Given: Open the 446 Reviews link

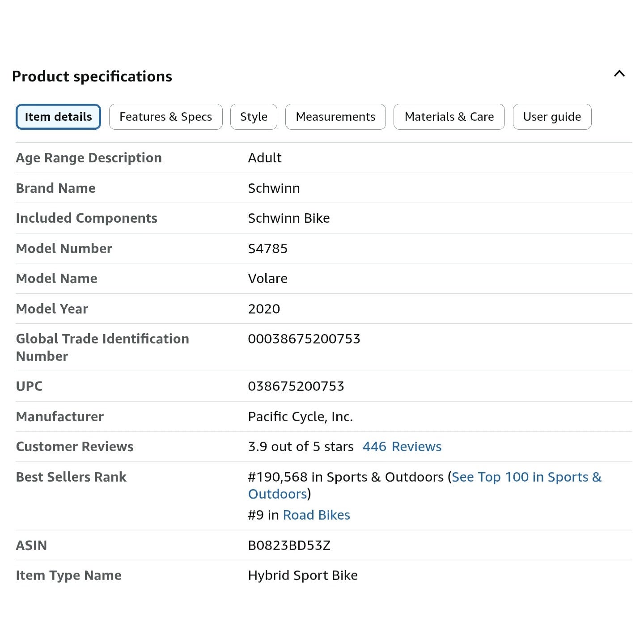Looking at the screenshot, I should [402, 446].
